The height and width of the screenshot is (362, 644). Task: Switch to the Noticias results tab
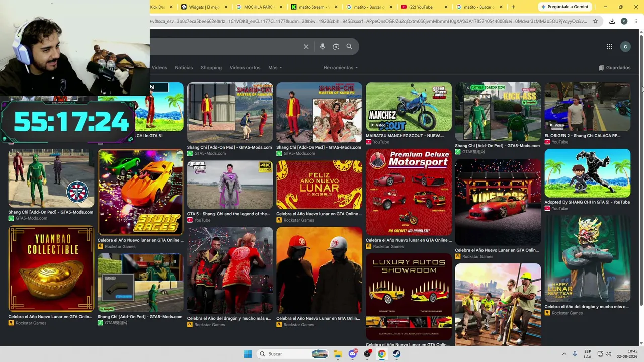[184, 68]
